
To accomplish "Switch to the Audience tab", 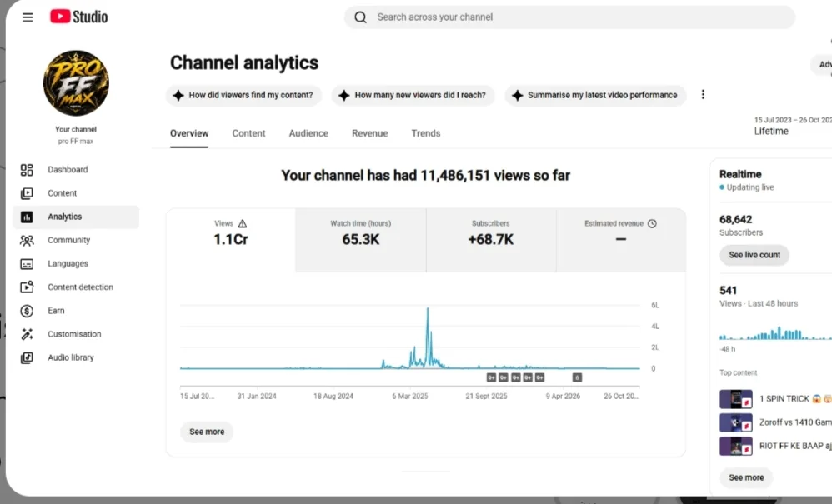I will (308, 133).
